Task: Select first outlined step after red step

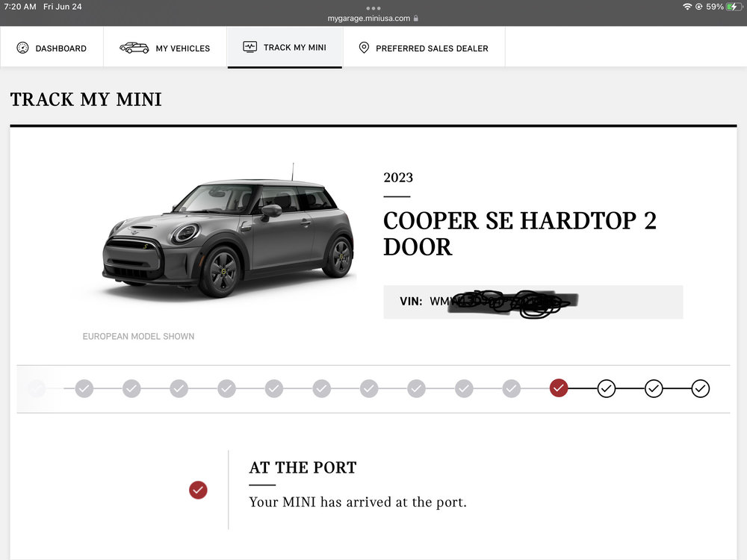Action: click(606, 388)
